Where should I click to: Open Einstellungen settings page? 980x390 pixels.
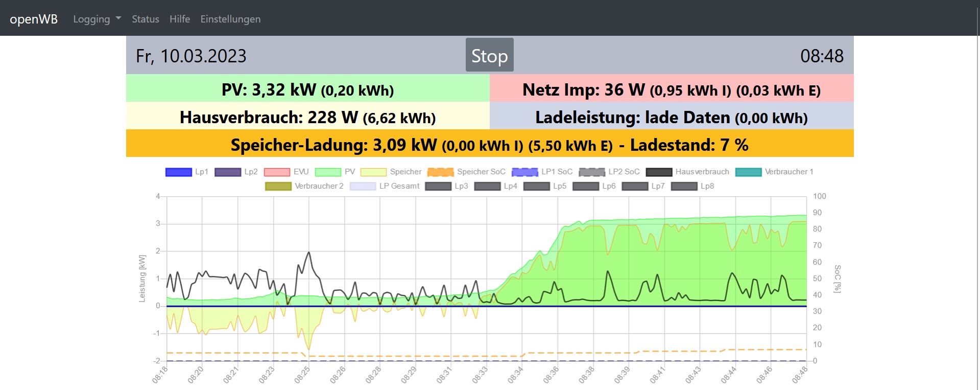[x=230, y=19]
